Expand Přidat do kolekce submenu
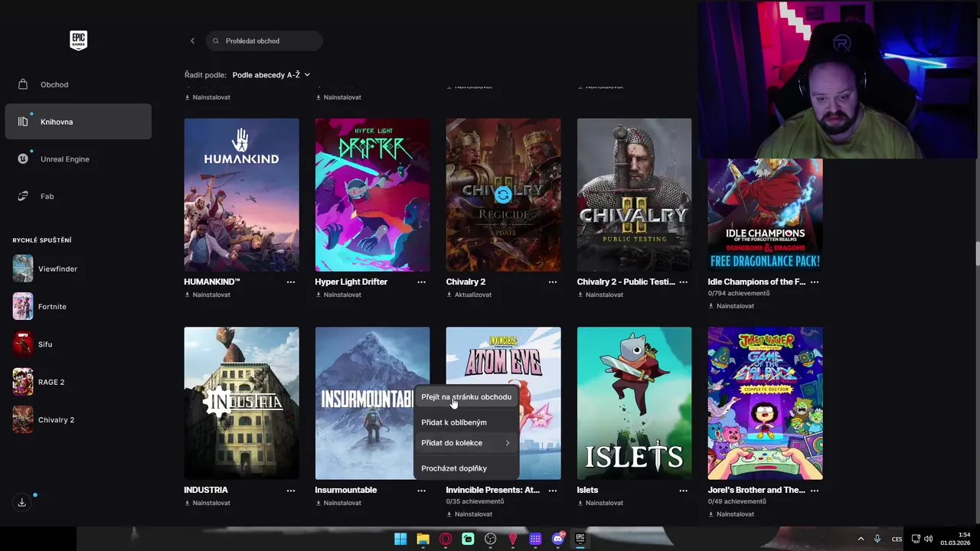Viewport: 980px width, 551px height. [x=466, y=443]
